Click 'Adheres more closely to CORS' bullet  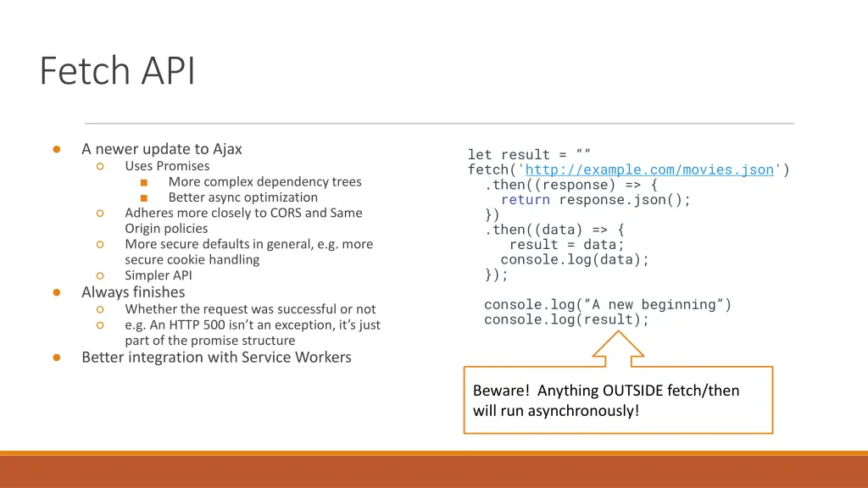pyautogui.click(x=243, y=220)
